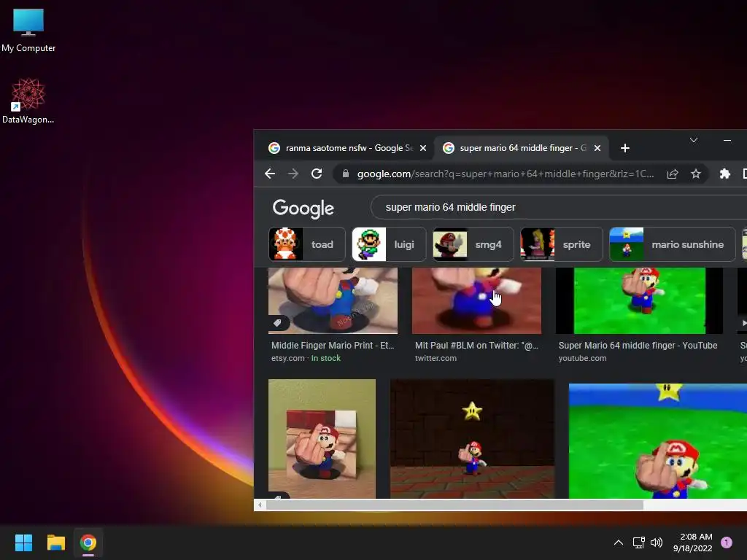The width and height of the screenshot is (747, 560).
Task: Show hidden system tray icons
Action: click(619, 542)
